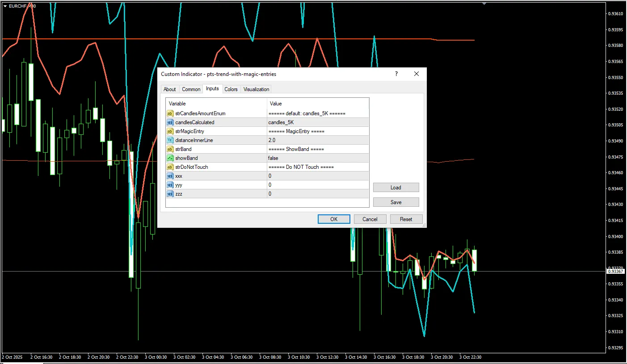The height and width of the screenshot is (364, 627).
Task: Select the candles_5K value cell
Action: point(318,122)
